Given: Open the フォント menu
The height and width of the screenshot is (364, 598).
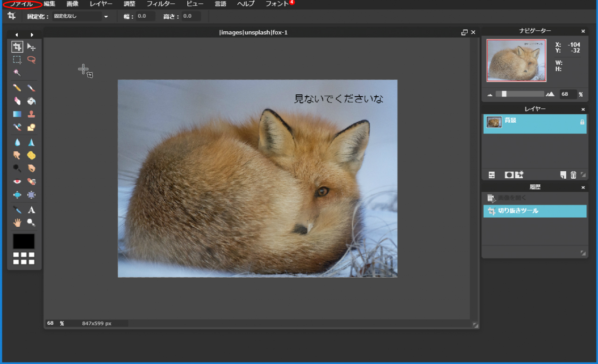Looking at the screenshot, I should tap(277, 4).
